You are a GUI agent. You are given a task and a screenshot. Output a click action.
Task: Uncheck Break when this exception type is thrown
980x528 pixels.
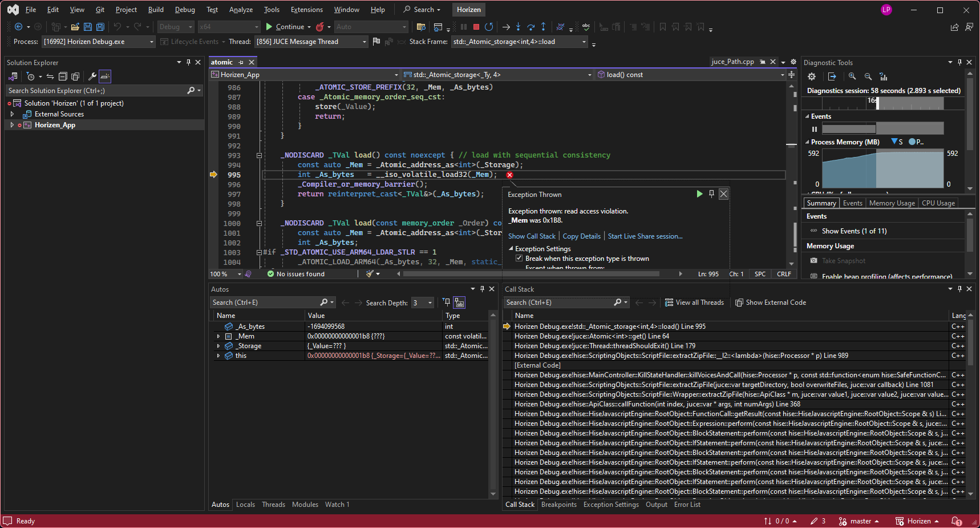519,259
